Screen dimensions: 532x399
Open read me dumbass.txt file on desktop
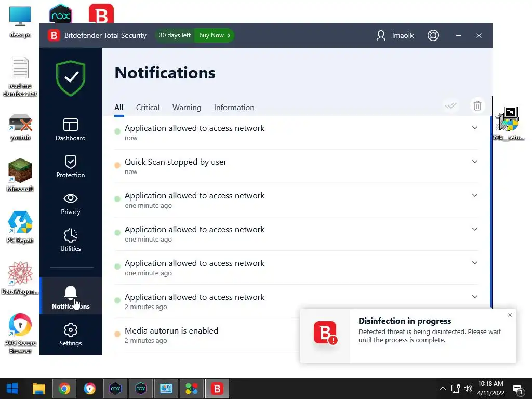click(x=20, y=77)
